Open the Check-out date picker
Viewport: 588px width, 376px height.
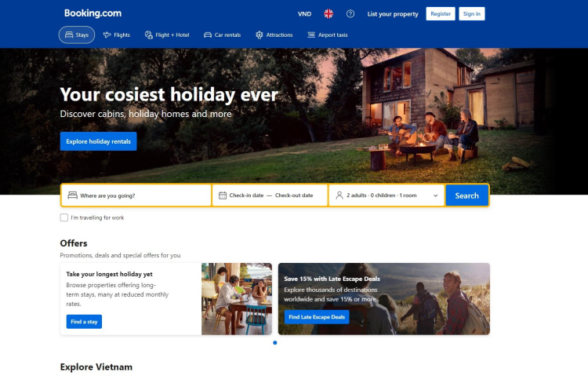(294, 195)
